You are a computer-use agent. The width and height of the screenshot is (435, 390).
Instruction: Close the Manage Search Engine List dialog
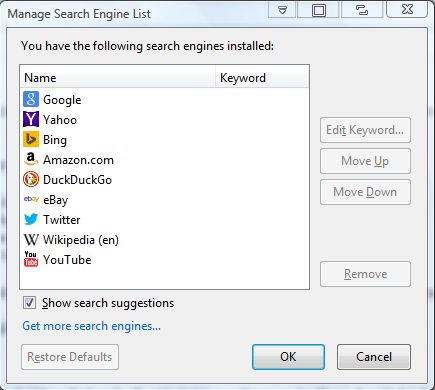coord(407,9)
